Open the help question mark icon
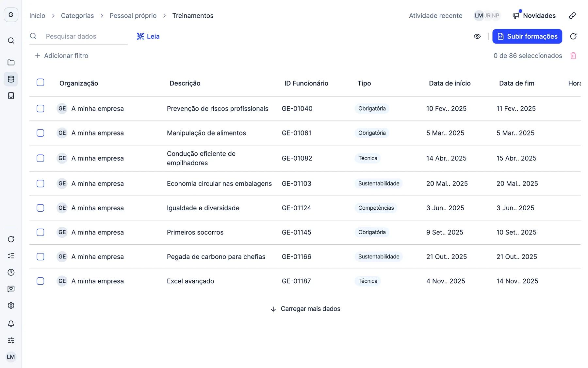The image size is (588, 368). pos(11,272)
